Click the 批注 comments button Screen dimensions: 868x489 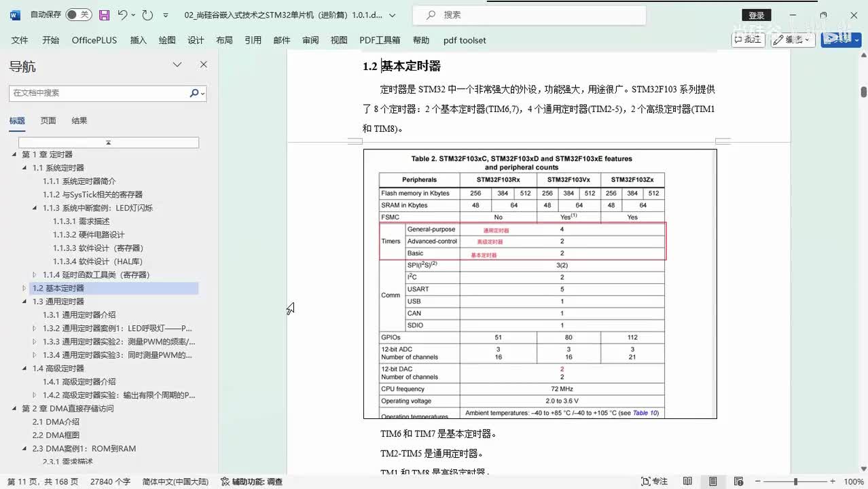(748, 40)
